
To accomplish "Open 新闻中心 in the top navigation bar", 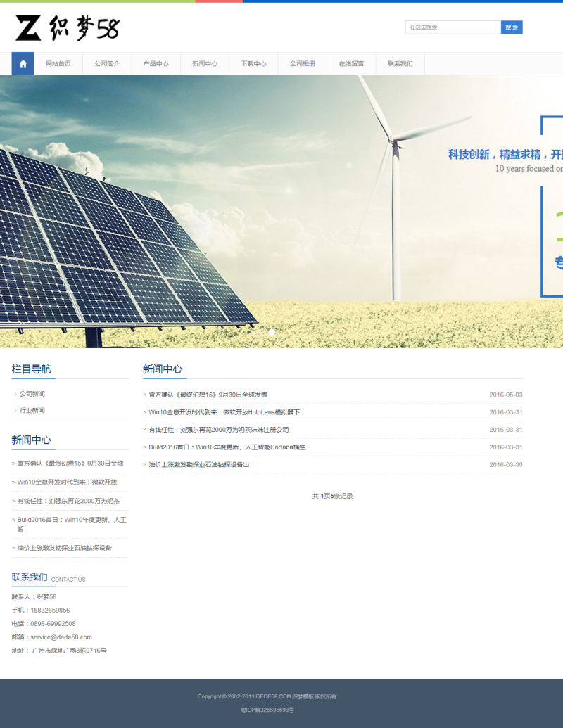I will [204, 64].
